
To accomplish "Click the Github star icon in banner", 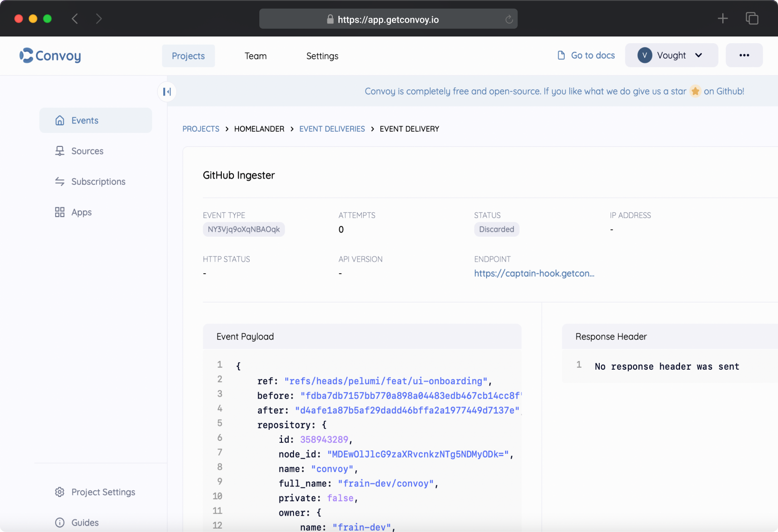I will coord(695,91).
